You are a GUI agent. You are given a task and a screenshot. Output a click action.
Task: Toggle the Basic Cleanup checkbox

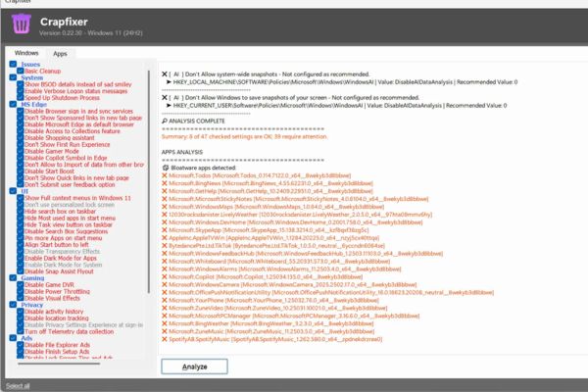[x=21, y=71]
